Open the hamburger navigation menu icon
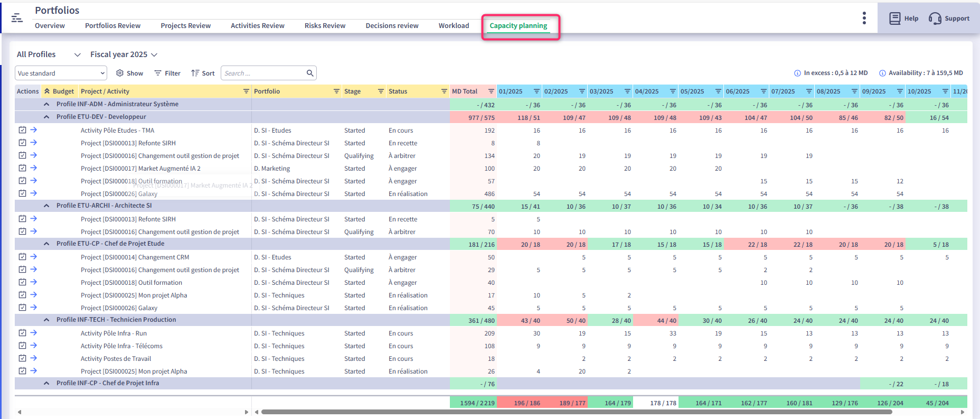The image size is (980, 419). 17,18
